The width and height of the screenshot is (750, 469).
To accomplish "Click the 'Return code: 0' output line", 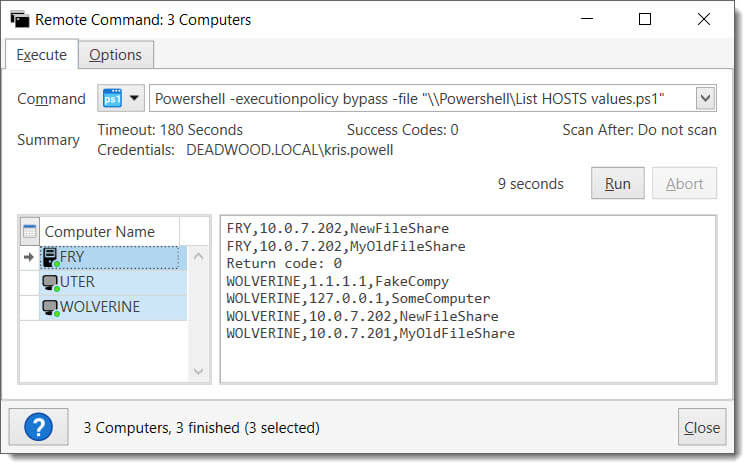I will (x=284, y=263).
